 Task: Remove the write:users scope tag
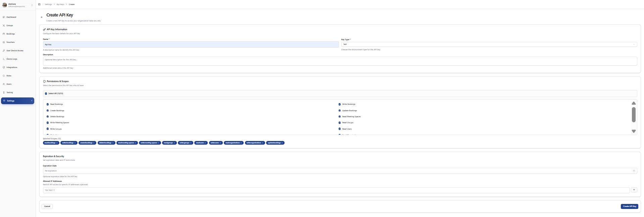pos(220,143)
